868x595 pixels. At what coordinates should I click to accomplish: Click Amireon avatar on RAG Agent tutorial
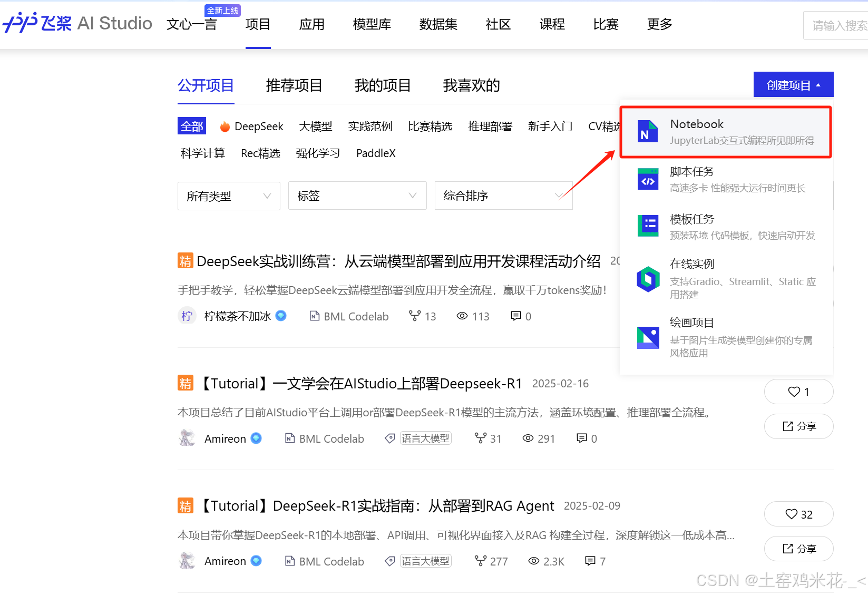point(187,561)
